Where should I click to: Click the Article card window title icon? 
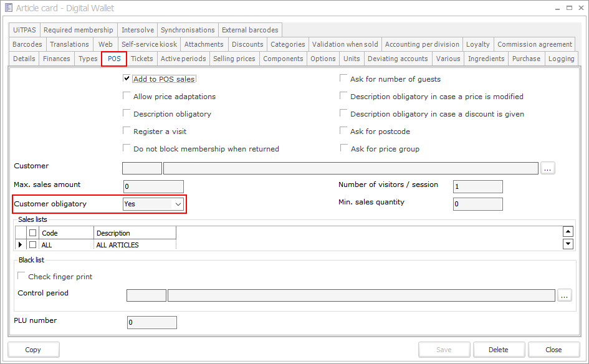point(9,8)
